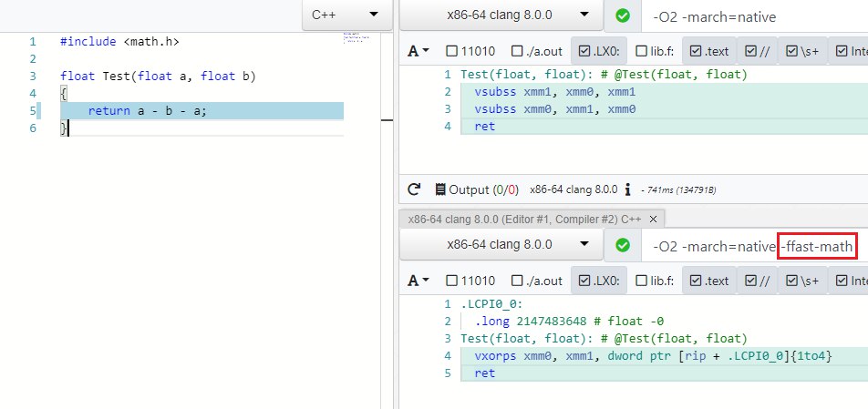This screenshot has width=868, height=409.
Task: Toggle .text directive filter in bottom pane
Action: 709,281
